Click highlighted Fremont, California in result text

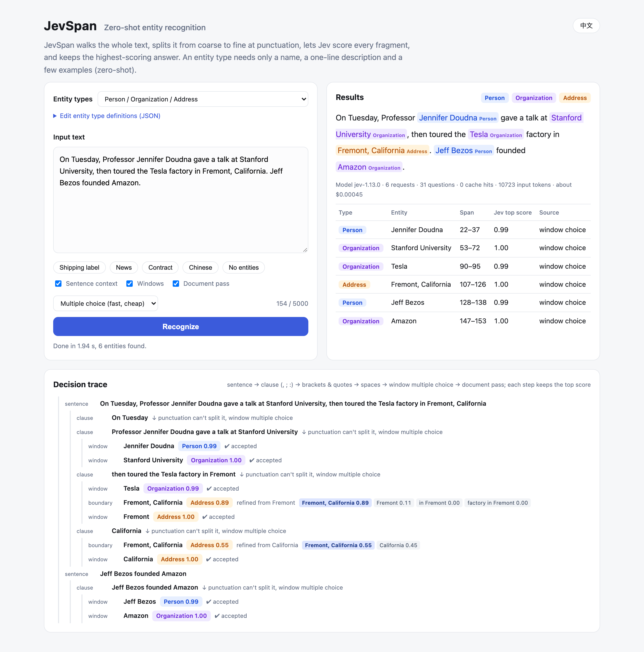[382, 150]
